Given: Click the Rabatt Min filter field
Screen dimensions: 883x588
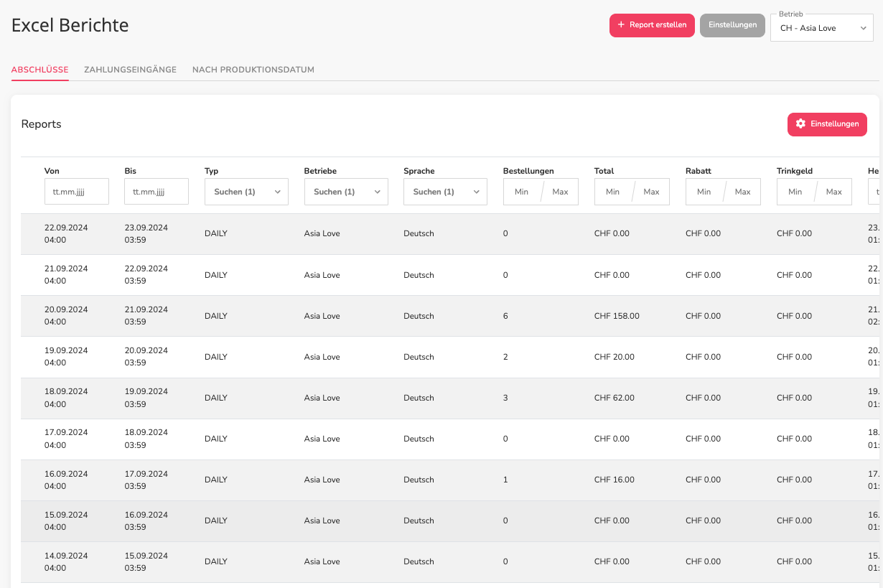Looking at the screenshot, I should click(704, 192).
